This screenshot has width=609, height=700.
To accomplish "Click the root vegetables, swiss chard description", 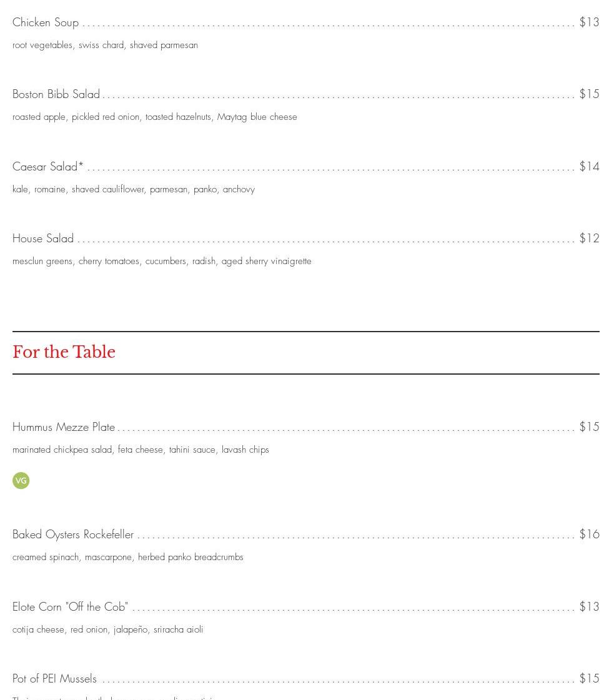I will pyautogui.click(x=105, y=46).
